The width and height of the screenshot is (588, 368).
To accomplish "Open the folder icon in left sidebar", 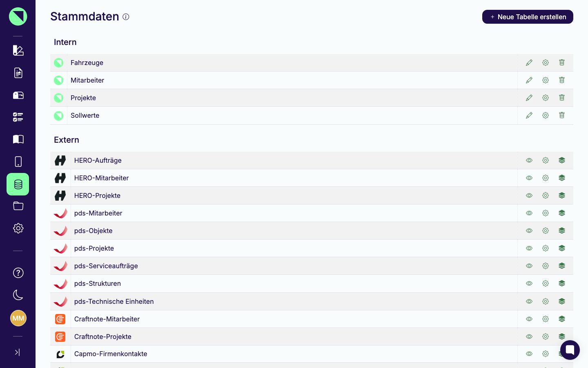I will click(x=18, y=206).
